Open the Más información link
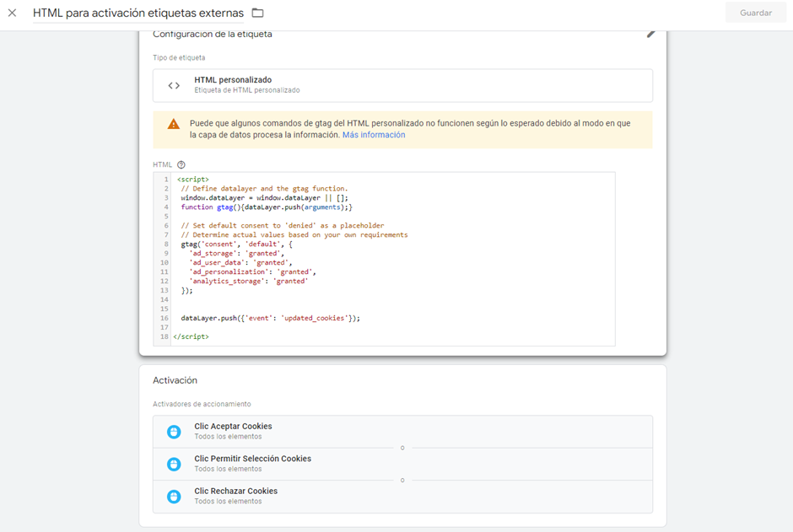The width and height of the screenshot is (793, 532). click(x=374, y=135)
